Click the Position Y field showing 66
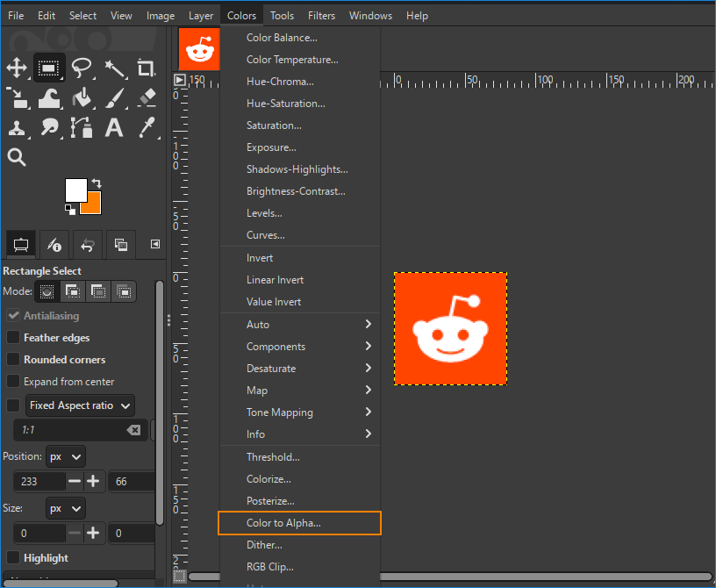Image resolution: width=716 pixels, height=588 pixels. click(x=132, y=482)
